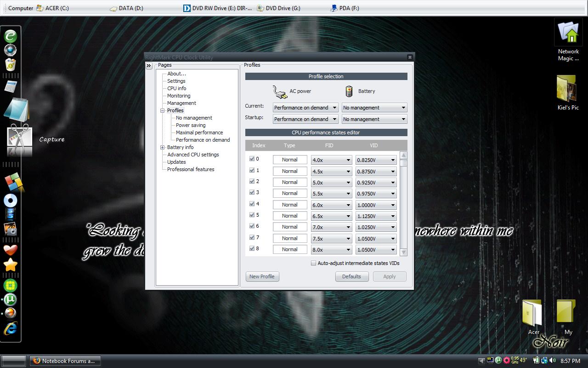Open DATA (D:) drive in top bar
588x368 pixels.
pos(127,8)
